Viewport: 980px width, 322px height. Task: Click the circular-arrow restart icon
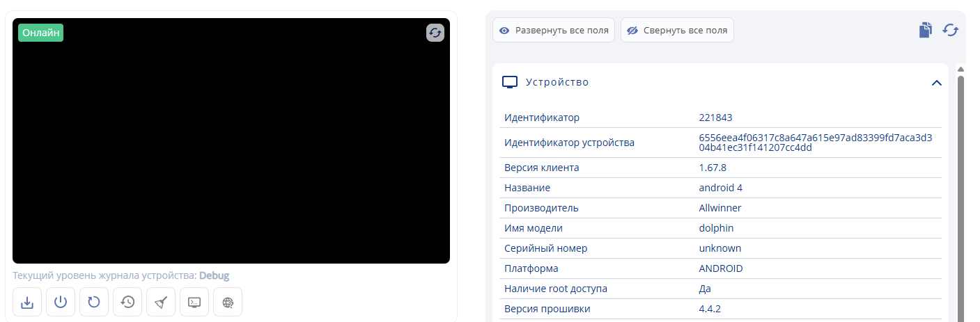(x=94, y=303)
